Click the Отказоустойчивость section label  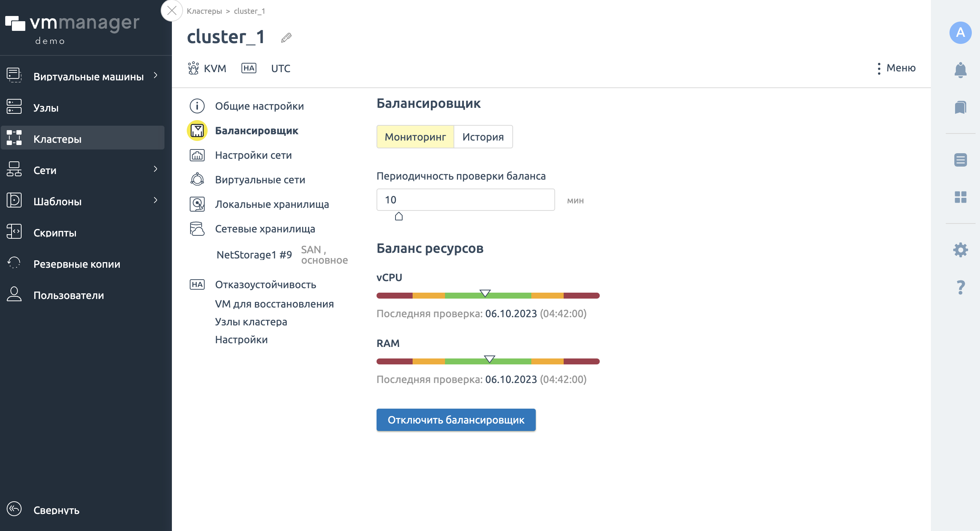pos(265,285)
